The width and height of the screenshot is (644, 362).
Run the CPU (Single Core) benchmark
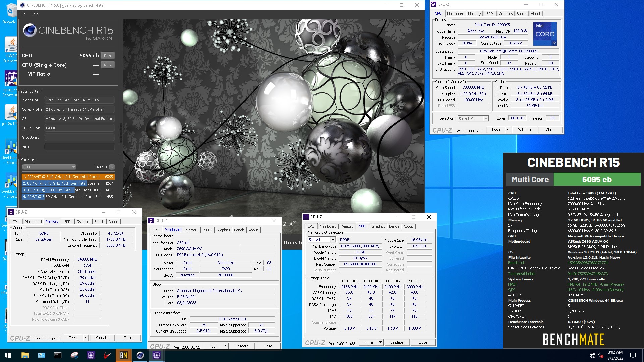point(107,65)
